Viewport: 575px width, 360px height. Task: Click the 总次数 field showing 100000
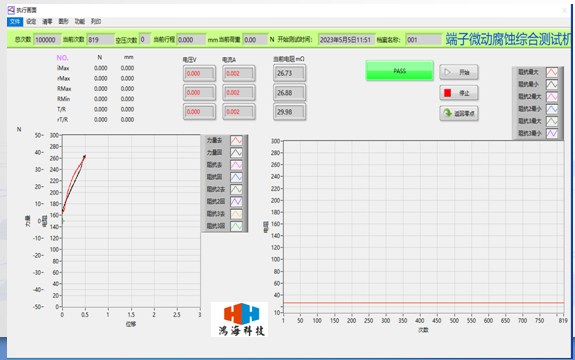point(47,40)
